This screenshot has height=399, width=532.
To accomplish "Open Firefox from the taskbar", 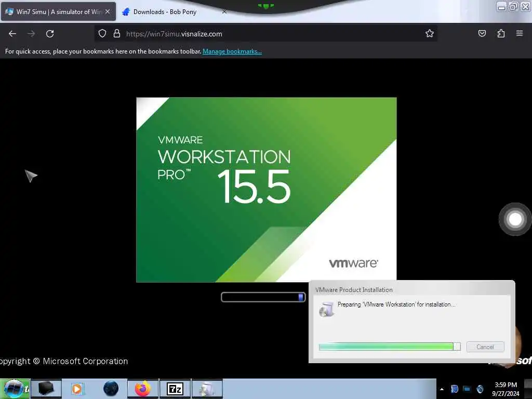I will pyautogui.click(x=143, y=389).
